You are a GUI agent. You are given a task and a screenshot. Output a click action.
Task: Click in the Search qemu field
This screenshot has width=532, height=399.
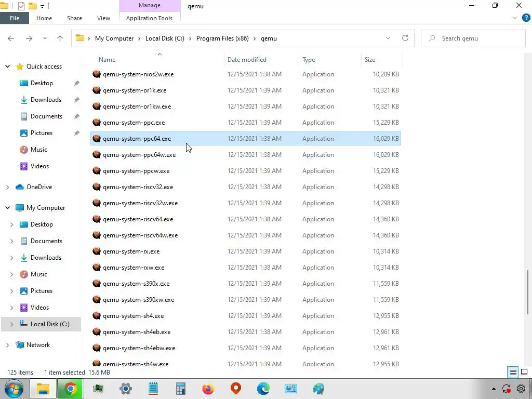pyautogui.click(x=473, y=38)
